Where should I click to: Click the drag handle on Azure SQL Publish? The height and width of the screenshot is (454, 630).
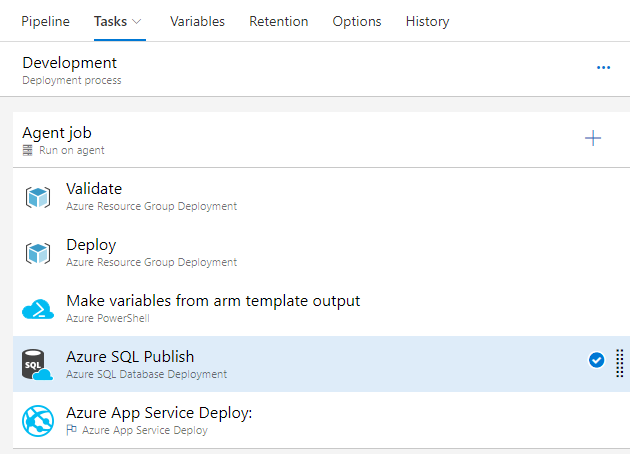620,363
